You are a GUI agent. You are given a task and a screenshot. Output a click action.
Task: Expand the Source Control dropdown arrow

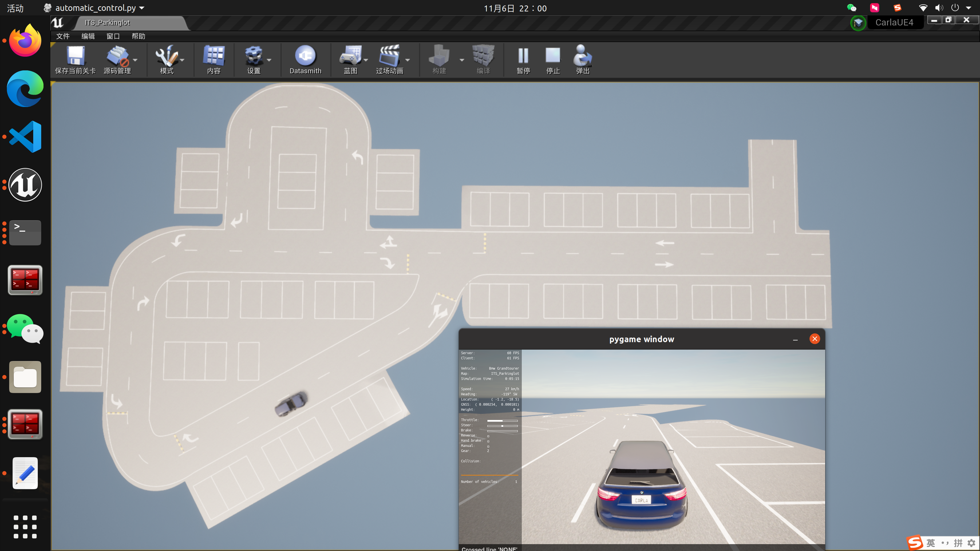coord(135,60)
